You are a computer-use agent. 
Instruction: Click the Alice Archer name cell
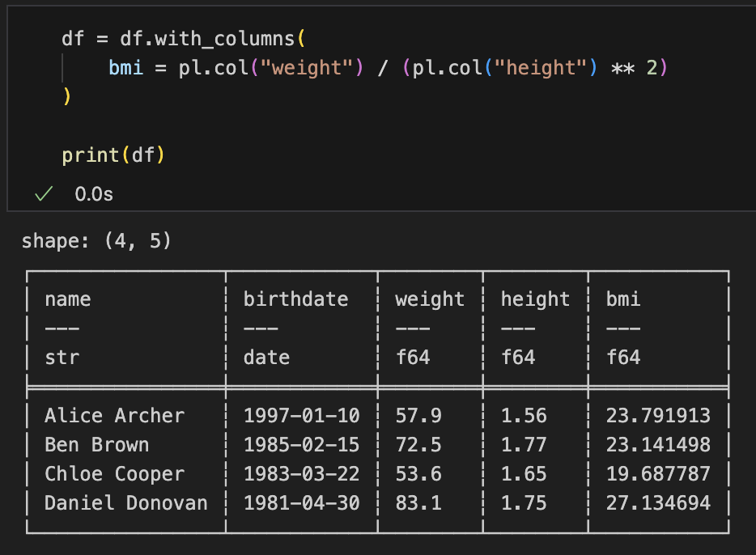(x=114, y=416)
